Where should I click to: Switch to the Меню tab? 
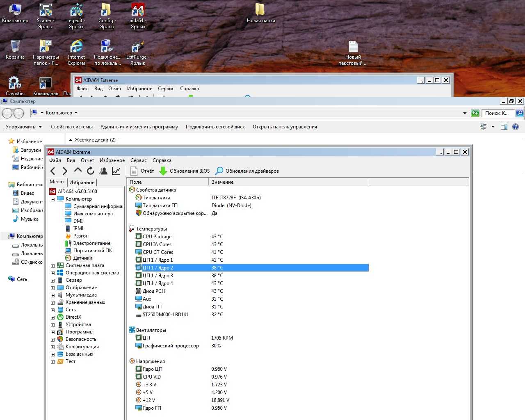pos(57,182)
